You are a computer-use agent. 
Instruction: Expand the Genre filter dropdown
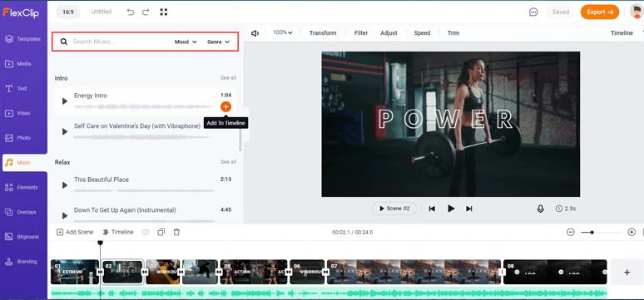pyautogui.click(x=218, y=42)
